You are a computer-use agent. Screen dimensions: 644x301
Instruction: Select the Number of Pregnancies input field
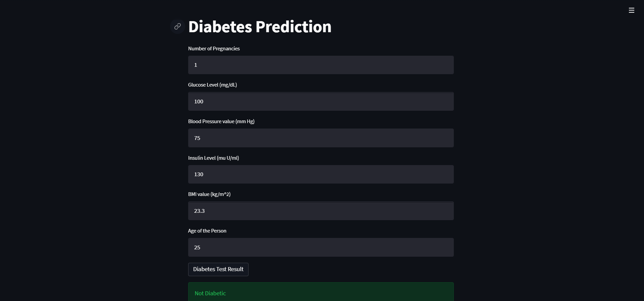[x=321, y=65]
